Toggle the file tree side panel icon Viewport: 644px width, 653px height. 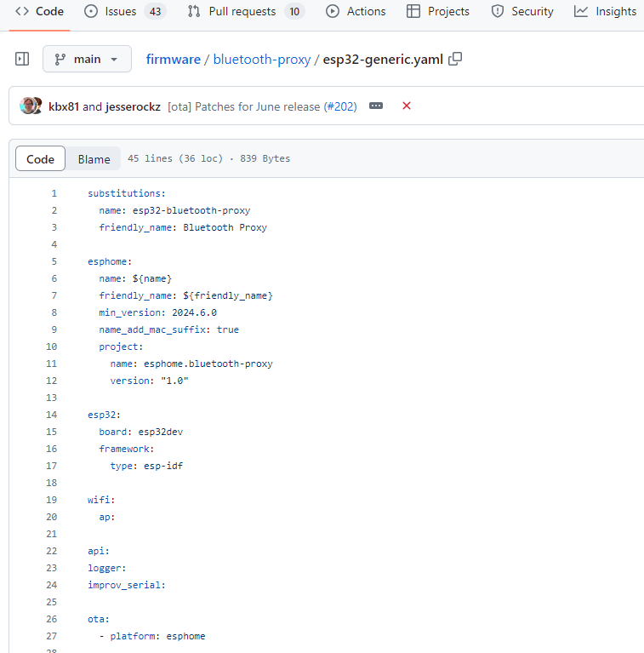[22, 59]
